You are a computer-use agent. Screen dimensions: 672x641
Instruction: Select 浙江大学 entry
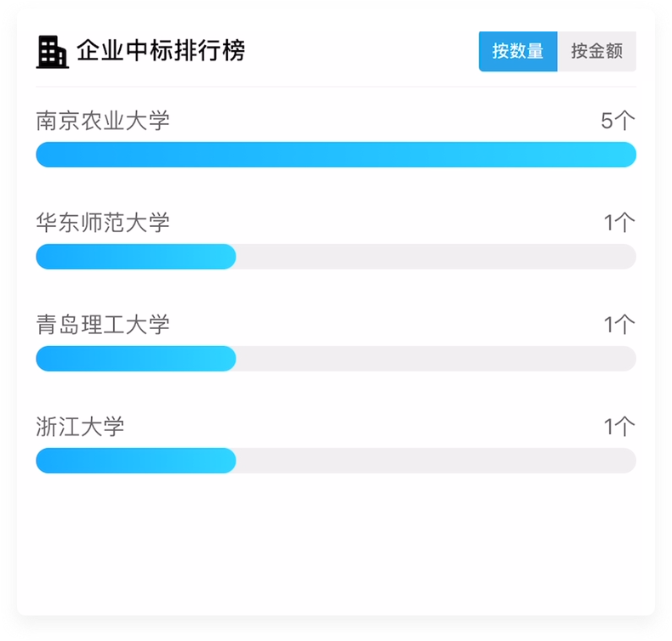click(x=80, y=427)
